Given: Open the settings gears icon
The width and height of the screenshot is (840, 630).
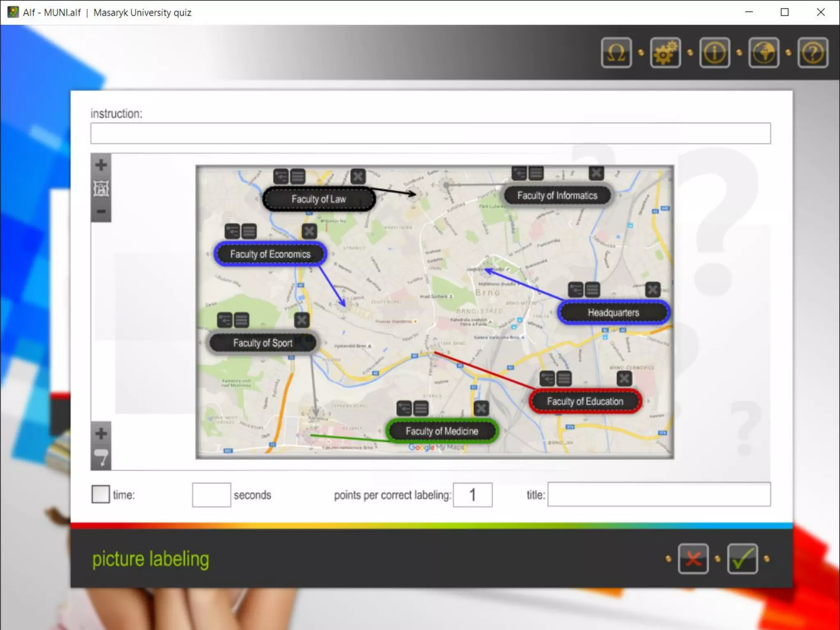Looking at the screenshot, I should 665,53.
